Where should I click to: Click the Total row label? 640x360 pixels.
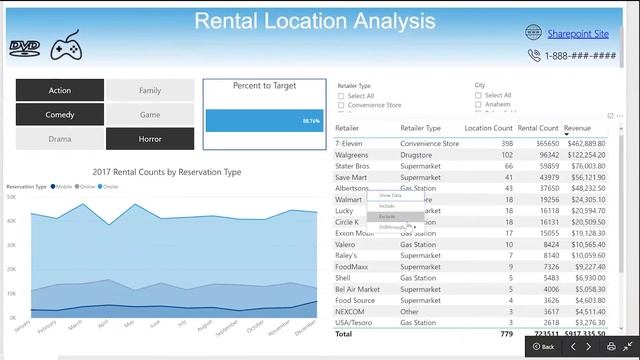343,334
